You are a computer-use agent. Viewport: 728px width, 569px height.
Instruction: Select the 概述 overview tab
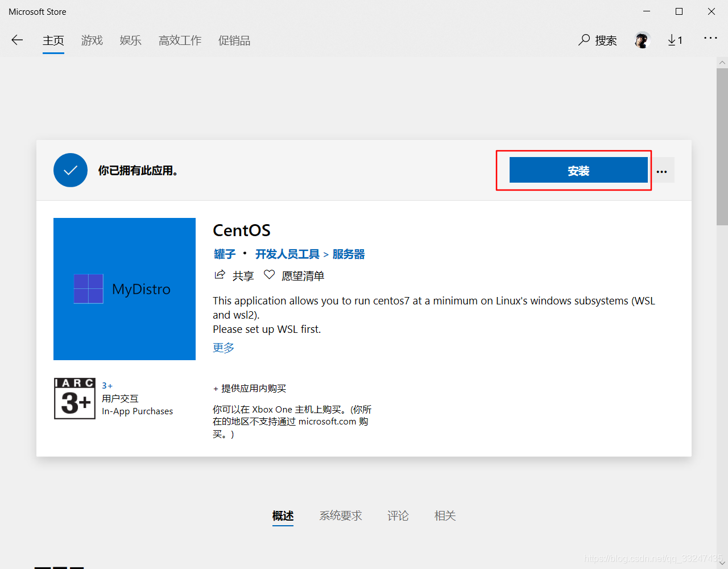coord(283,516)
